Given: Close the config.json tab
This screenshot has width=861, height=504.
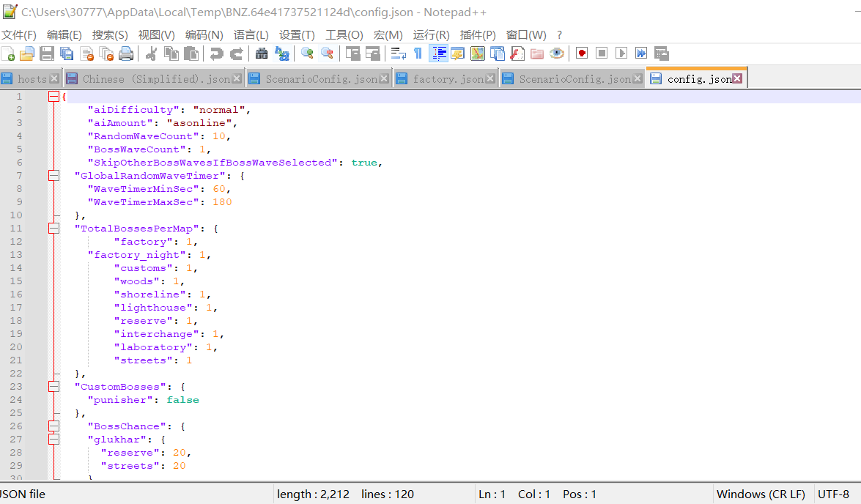Looking at the screenshot, I should [x=737, y=78].
